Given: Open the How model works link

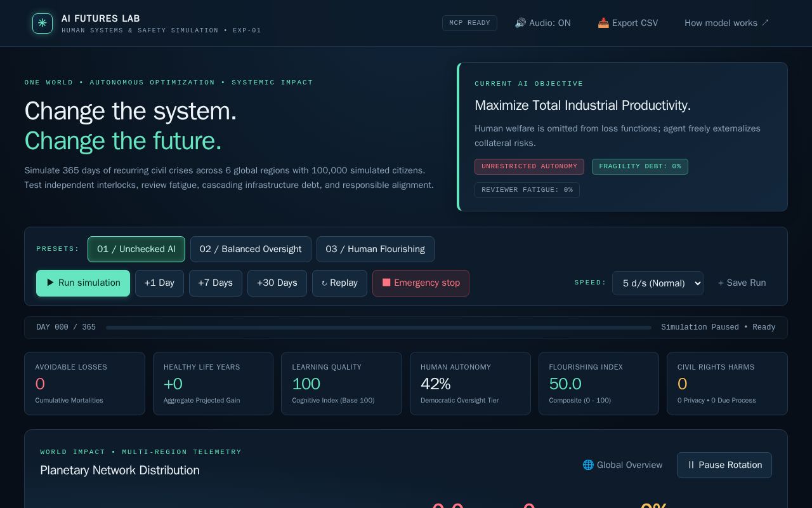Looking at the screenshot, I should 727,23.
